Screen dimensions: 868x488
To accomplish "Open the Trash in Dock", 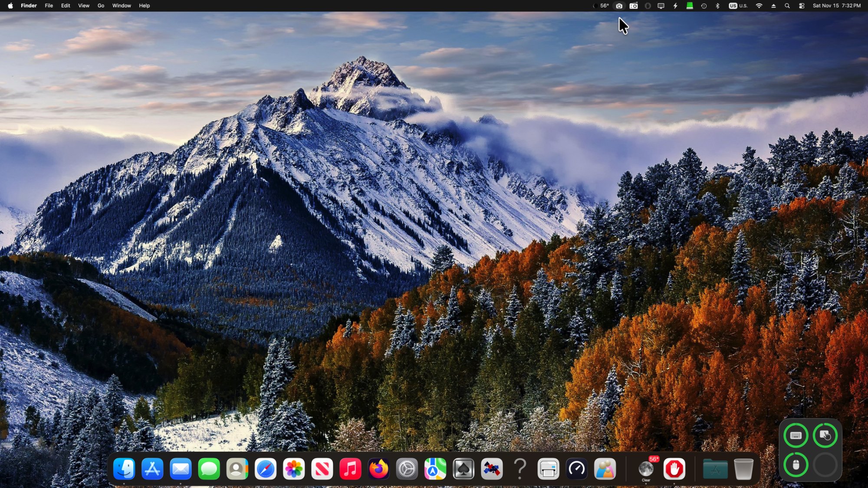I will click(x=743, y=469).
